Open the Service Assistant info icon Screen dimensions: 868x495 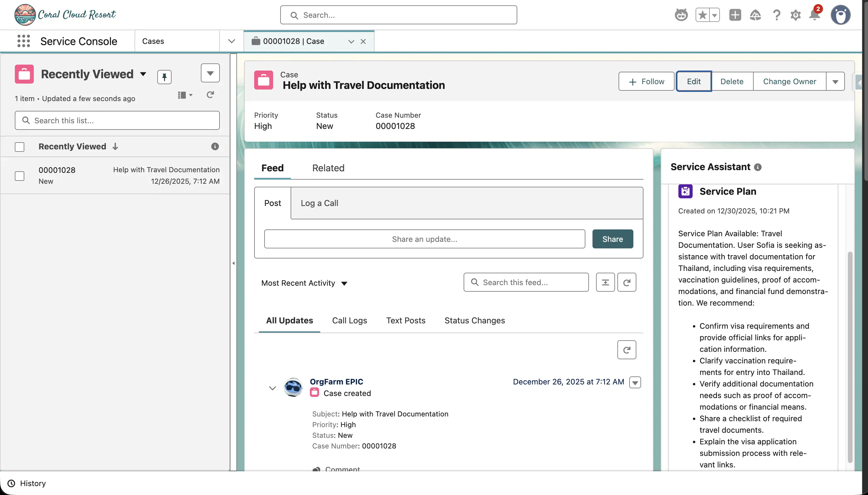[758, 167]
